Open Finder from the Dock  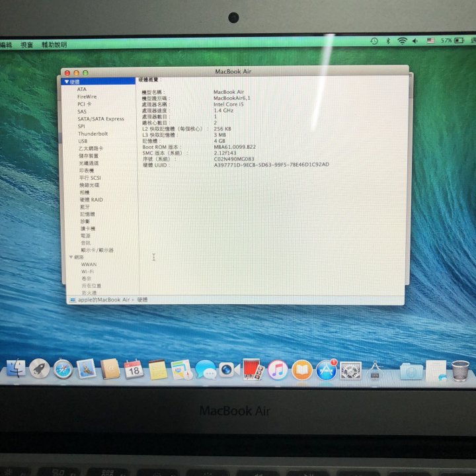click(x=16, y=368)
